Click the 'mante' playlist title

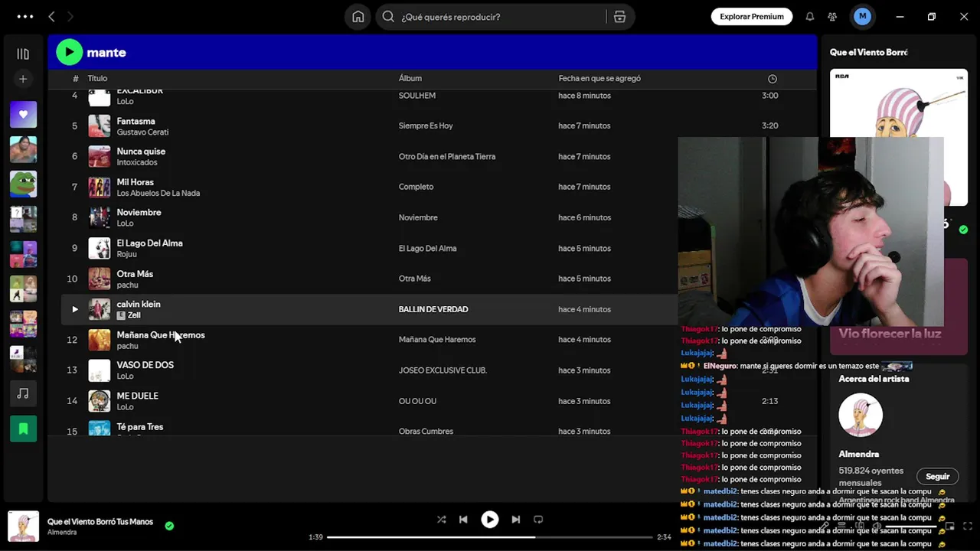coord(106,52)
